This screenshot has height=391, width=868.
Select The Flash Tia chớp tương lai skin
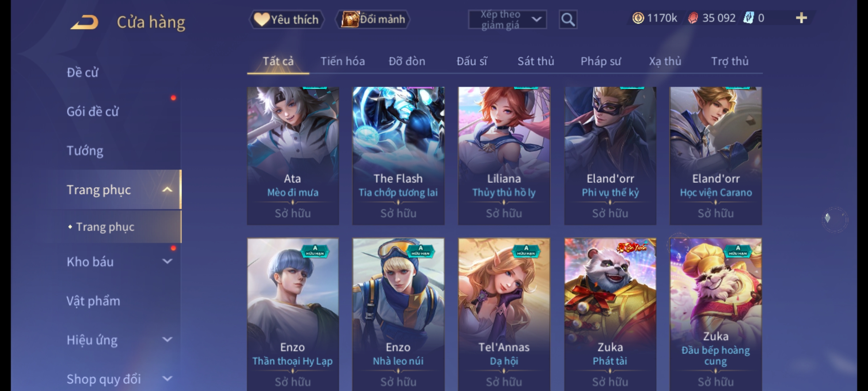click(x=398, y=156)
